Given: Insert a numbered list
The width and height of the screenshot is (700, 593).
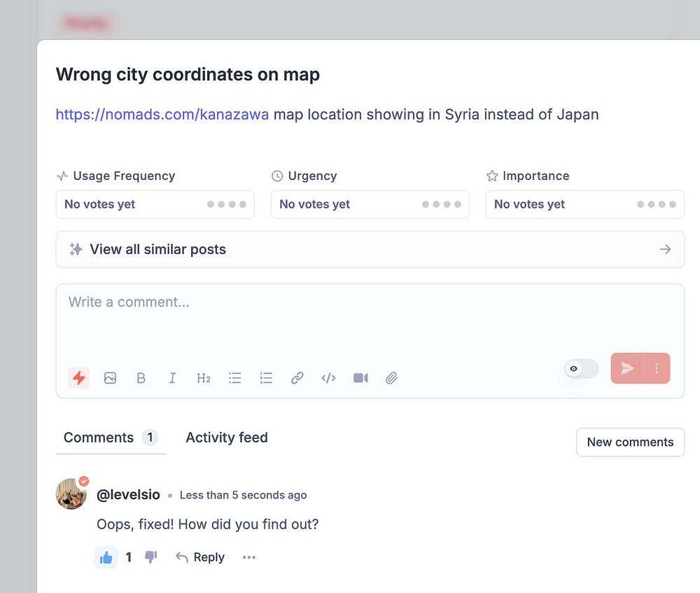Looking at the screenshot, I should click(266, 378).
